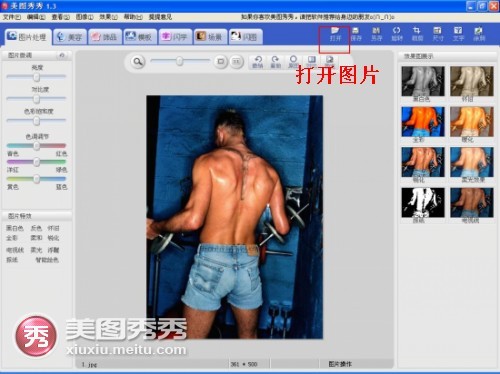Click the 亮度 brightness slider handle
The image size is (500, 374).
pos(36,77)
